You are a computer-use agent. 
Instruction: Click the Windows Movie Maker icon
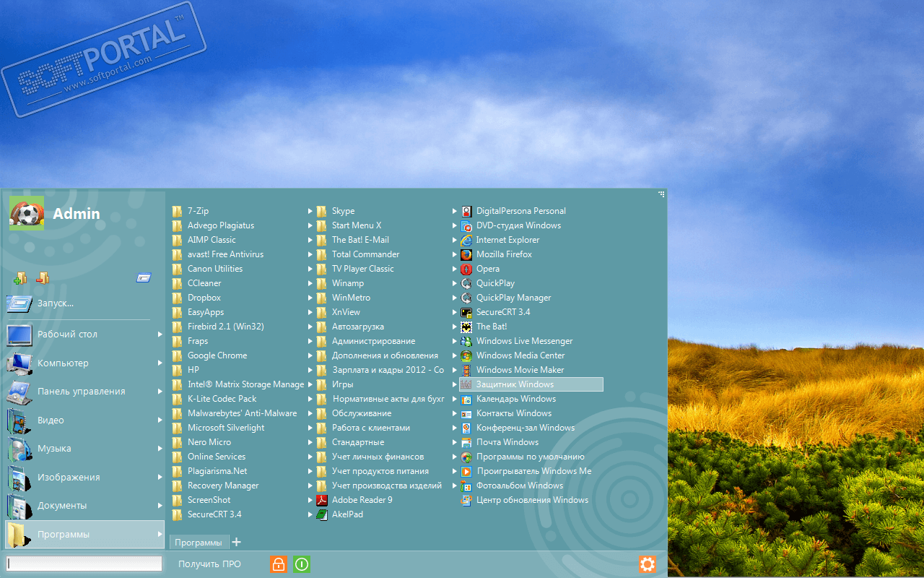point(466,370)
